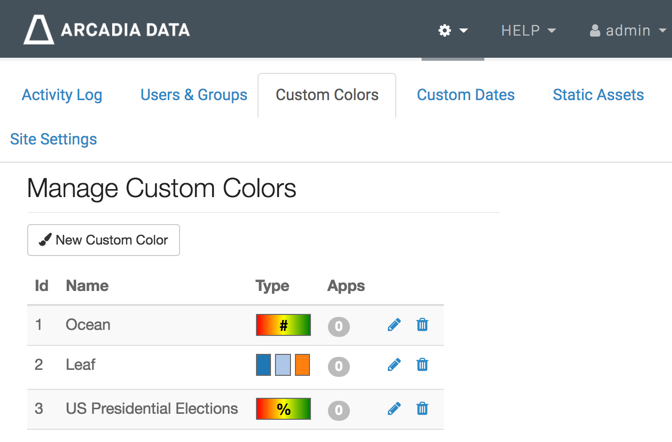Click the US Presidential Elections name
This screenshot has height=442, width=672.
(x=152, y=408)
